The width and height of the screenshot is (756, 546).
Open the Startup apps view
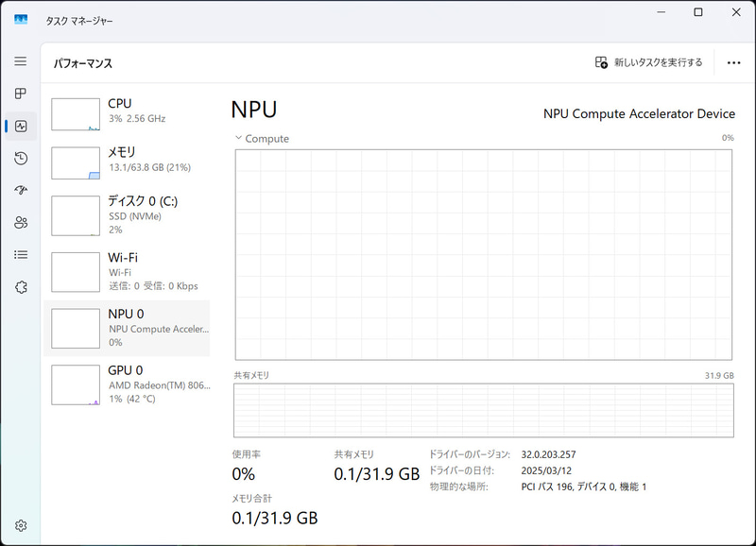click(x=20, y=190)
